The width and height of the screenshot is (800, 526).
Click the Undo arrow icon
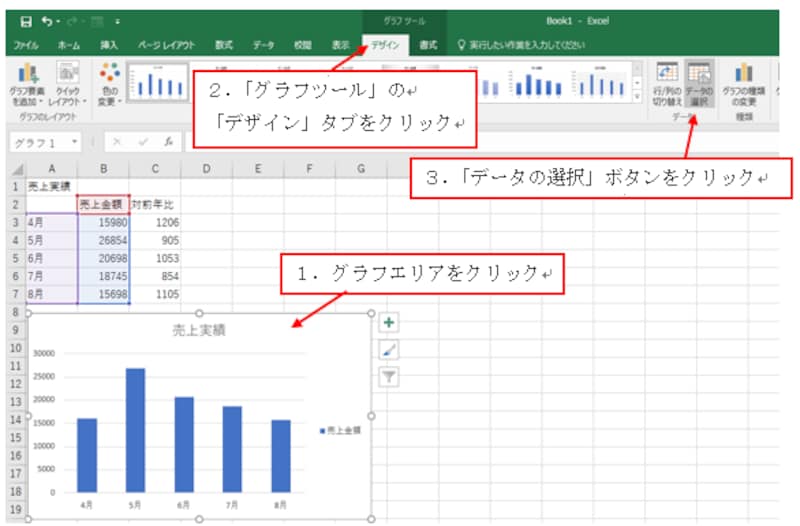[47, 21]
